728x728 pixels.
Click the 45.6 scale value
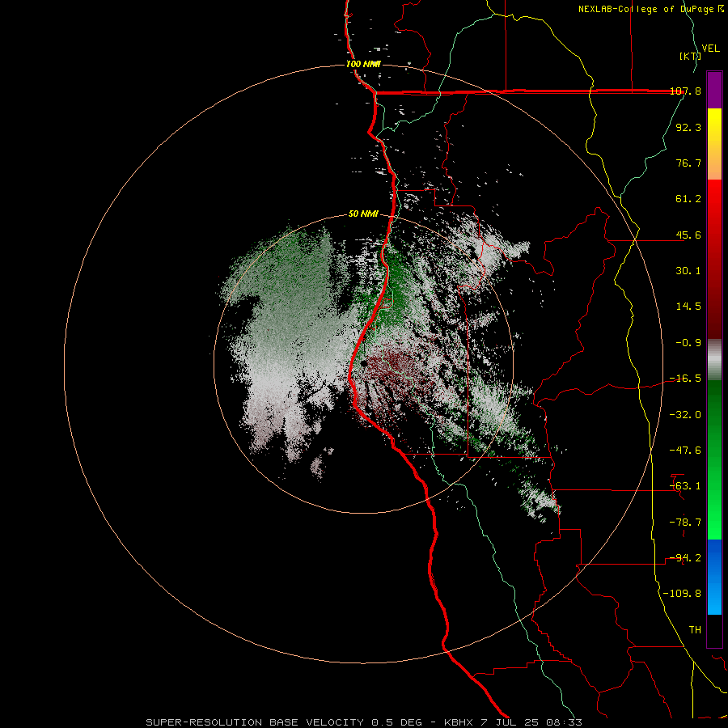click(688, 235)
